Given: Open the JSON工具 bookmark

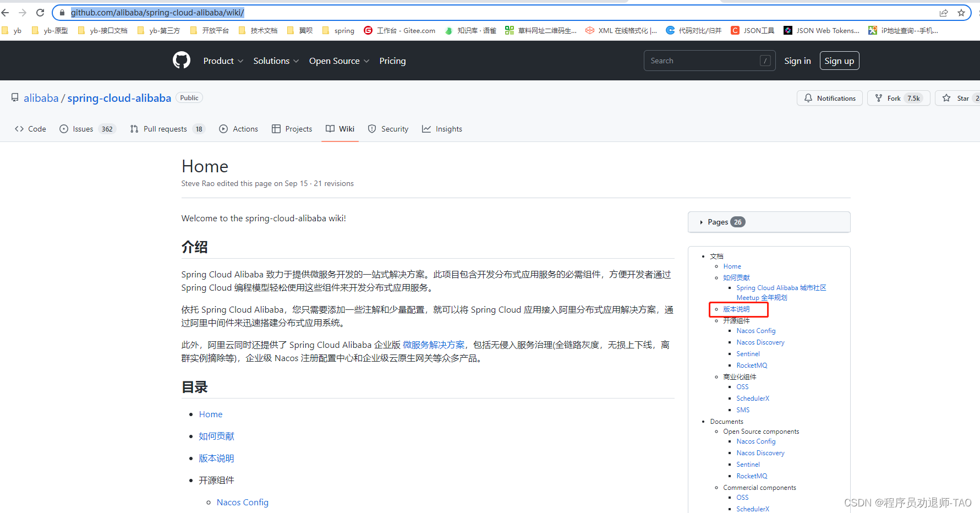Looking at the screenshot, I should [752, 30].
